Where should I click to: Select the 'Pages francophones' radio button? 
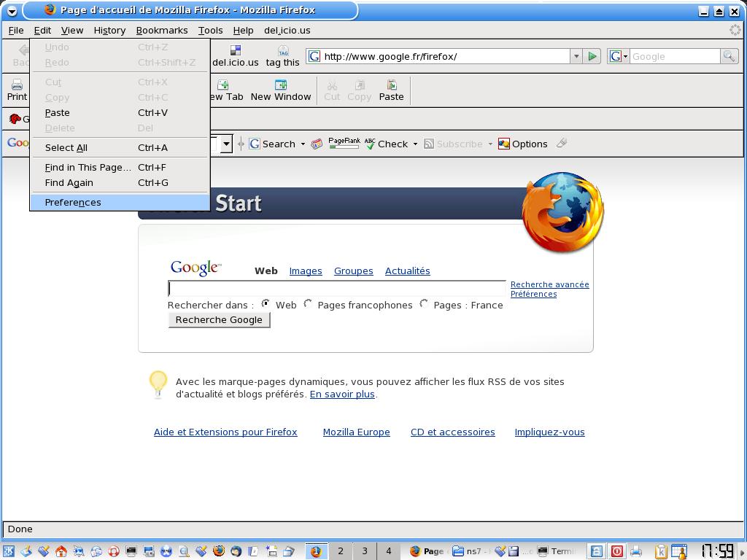(308, 304)
